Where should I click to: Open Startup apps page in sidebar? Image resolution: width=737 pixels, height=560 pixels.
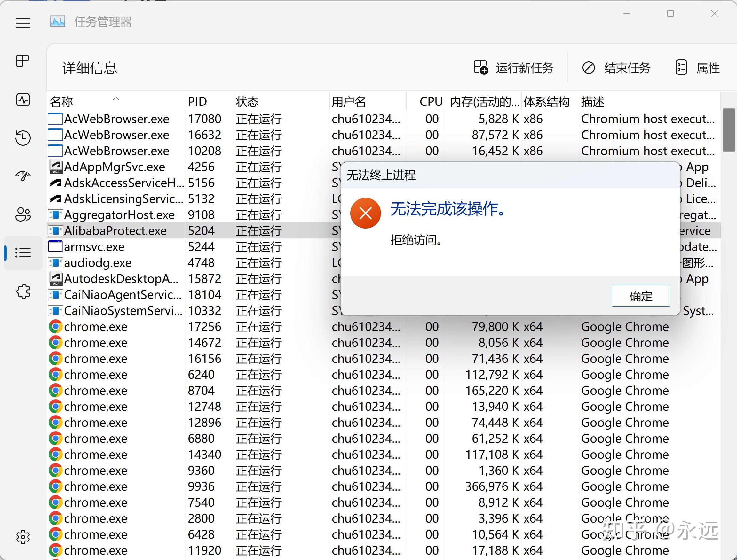coord(23,176)
